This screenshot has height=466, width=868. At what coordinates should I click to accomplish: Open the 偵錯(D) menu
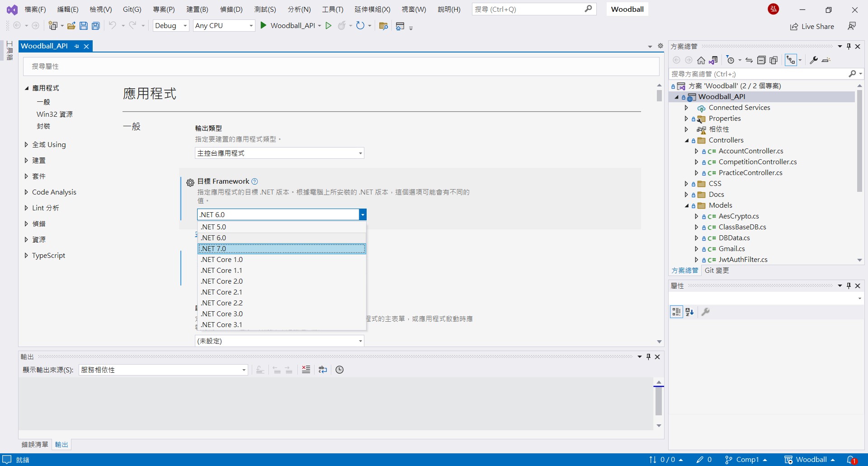pyautogui.click(x=231, y=10)
